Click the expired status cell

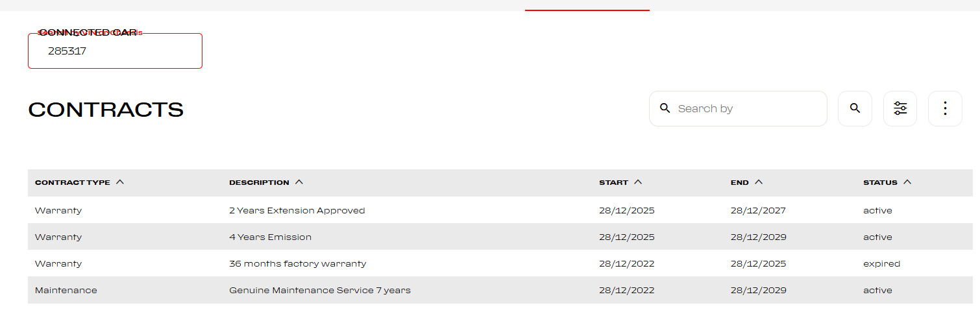881,264
